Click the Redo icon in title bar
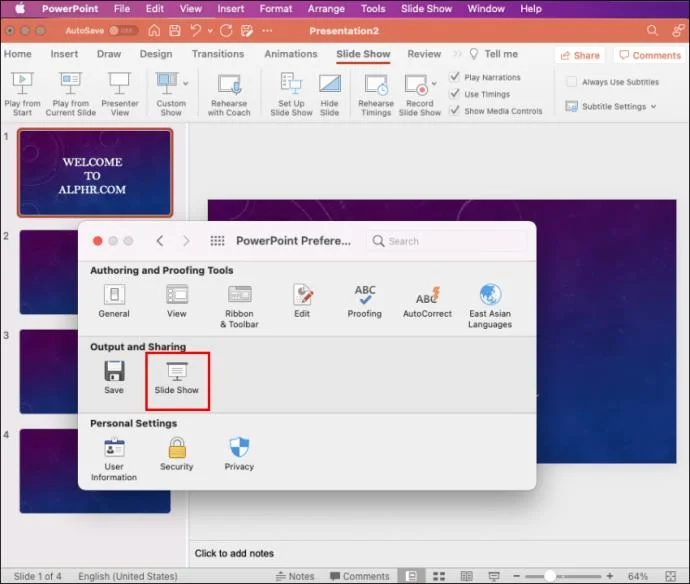This screenshot has width=690, height=584. pos(226,30)
